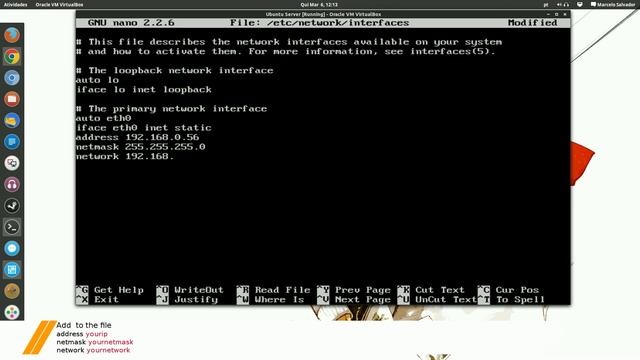Launch Steam from the dock
Viewport: 640px width, 360px height.
coord(12,205)
